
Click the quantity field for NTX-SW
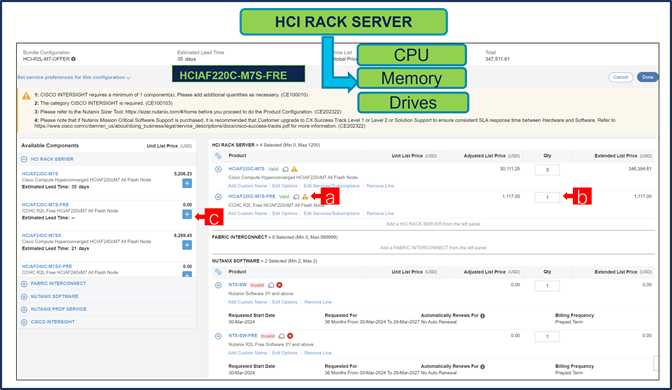click(x=547, y=286)
